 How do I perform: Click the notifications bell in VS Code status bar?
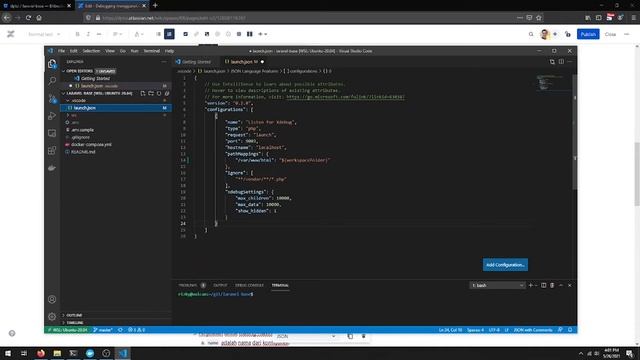pos(570,330)
